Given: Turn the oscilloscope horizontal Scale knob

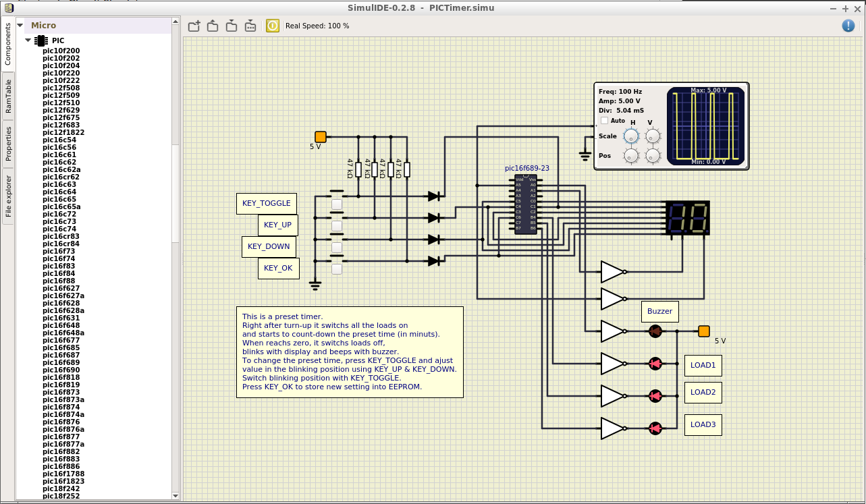Looking at the screenshot, I should point(631,137).
